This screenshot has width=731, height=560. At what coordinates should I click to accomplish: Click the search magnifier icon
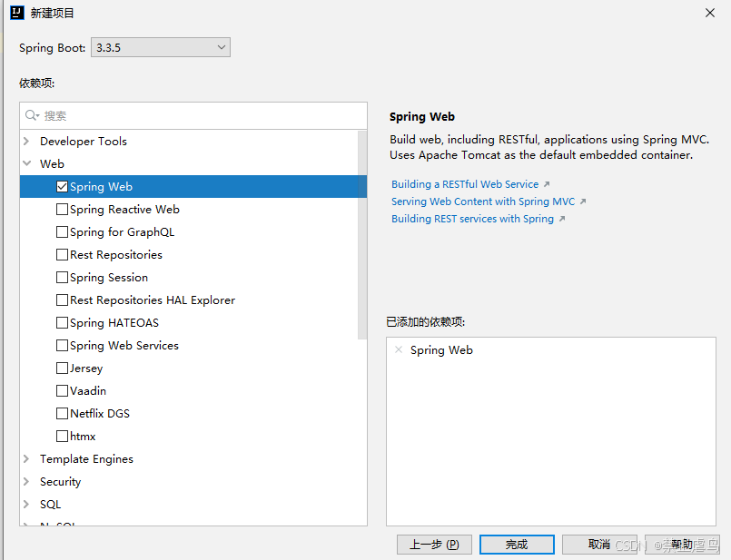[x=32, y=115]
